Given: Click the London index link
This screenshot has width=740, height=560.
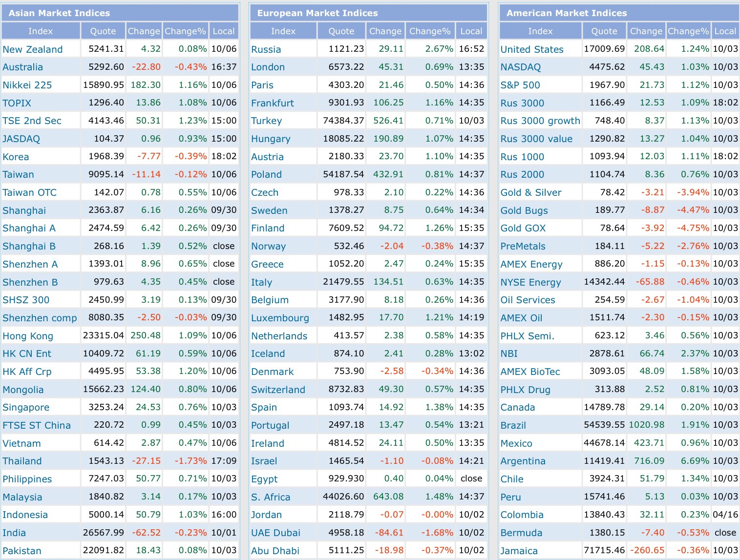Looking at the screenshot, I should click(x=268, y=67).
